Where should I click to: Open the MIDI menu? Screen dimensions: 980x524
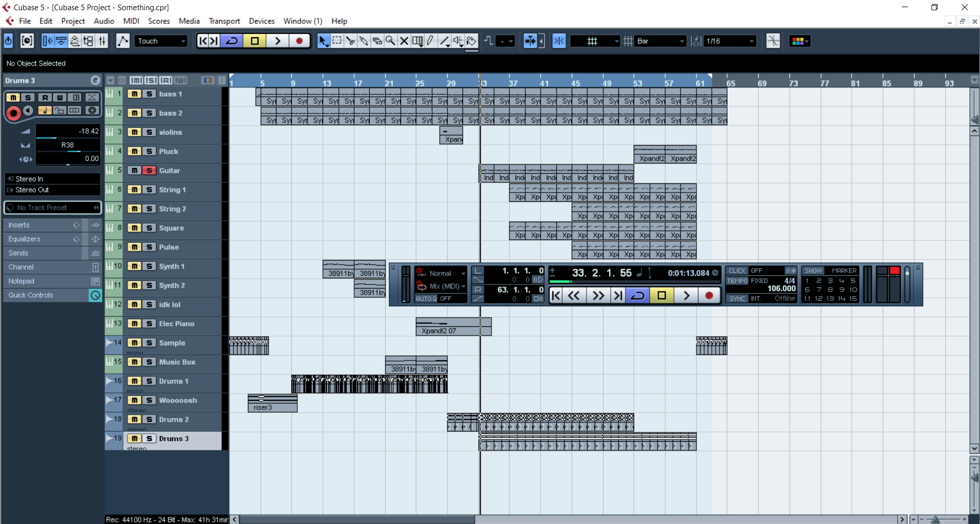click(x=131, y=21)
